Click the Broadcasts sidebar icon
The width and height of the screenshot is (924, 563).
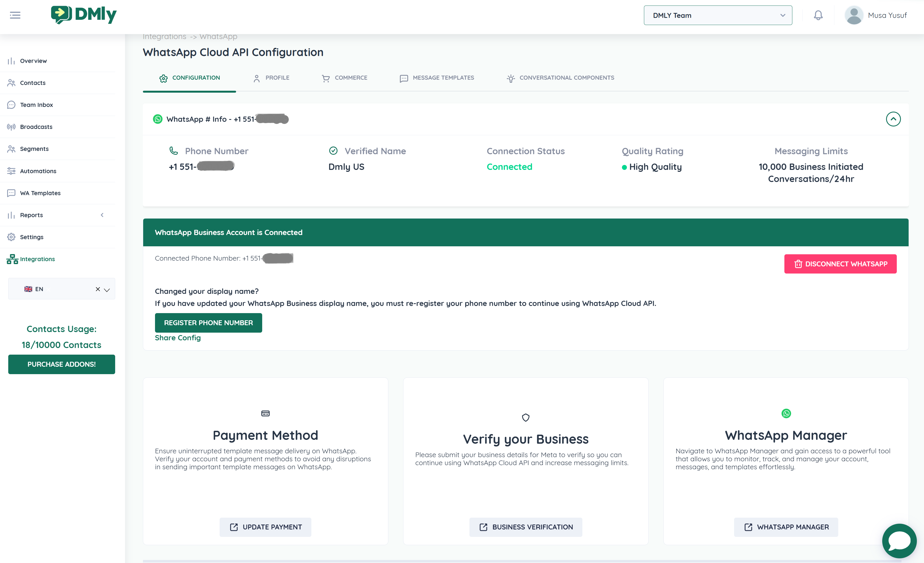click(x=11, y=127)
